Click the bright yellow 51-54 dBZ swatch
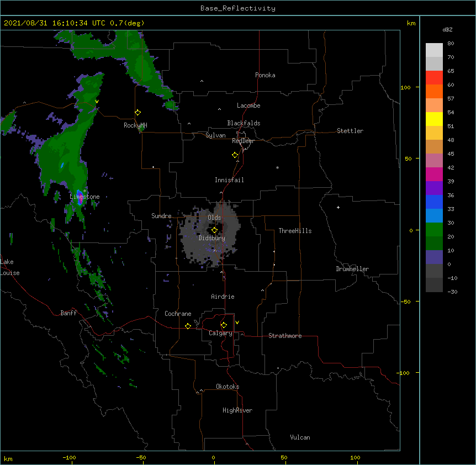This screenshot has height=465, width=476. click(434, 119)
